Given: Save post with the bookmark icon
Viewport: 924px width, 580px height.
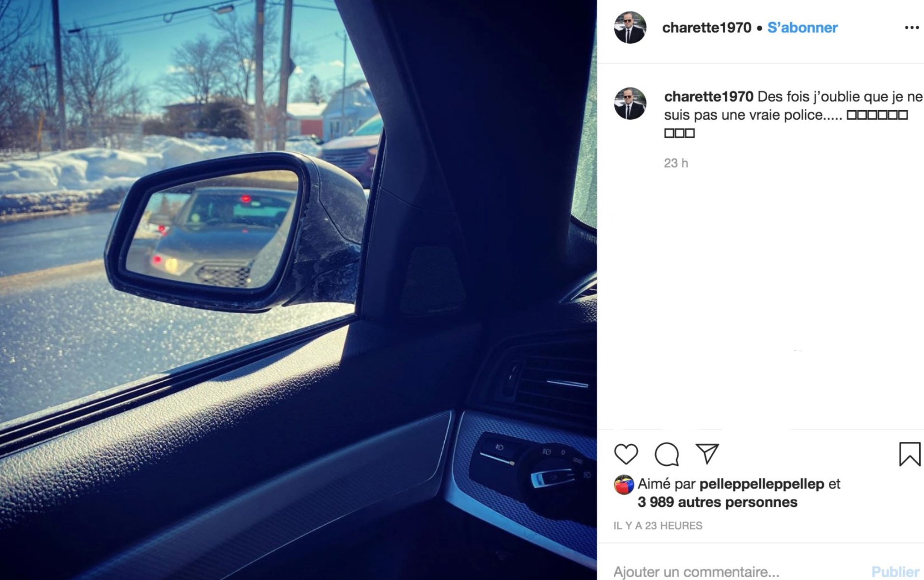Looking at the screenshot, I should coord(910,454).
